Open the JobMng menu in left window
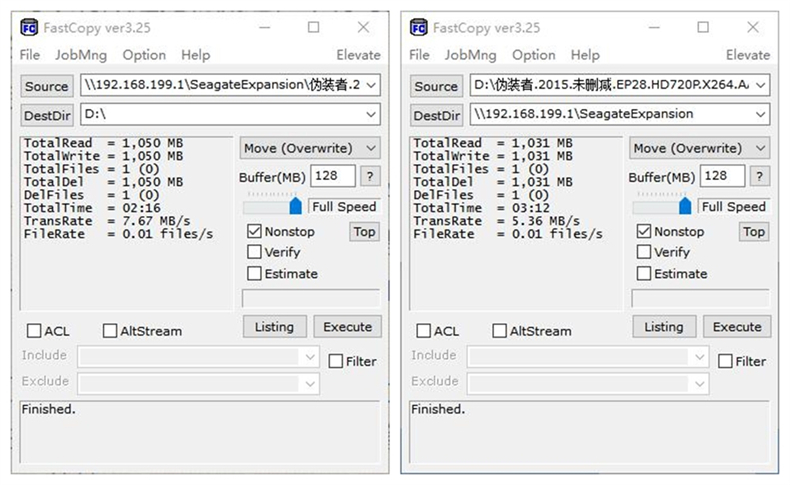This screenshot has width=790, height=485. [x=81, y=55]
